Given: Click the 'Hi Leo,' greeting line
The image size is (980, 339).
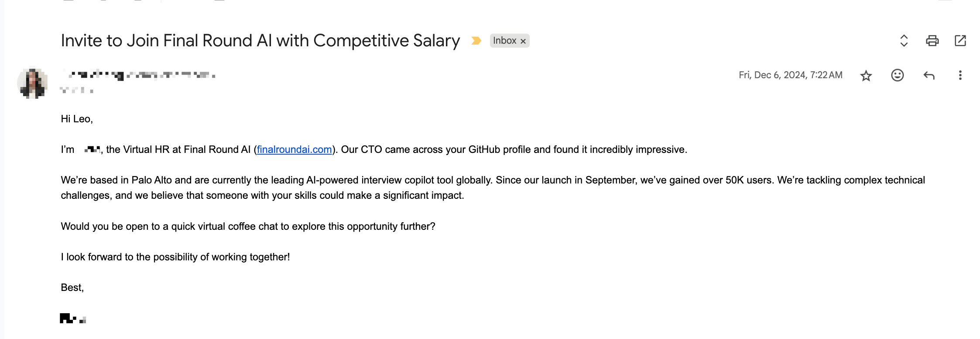Looking at the screenshot, I should point(77,119).
